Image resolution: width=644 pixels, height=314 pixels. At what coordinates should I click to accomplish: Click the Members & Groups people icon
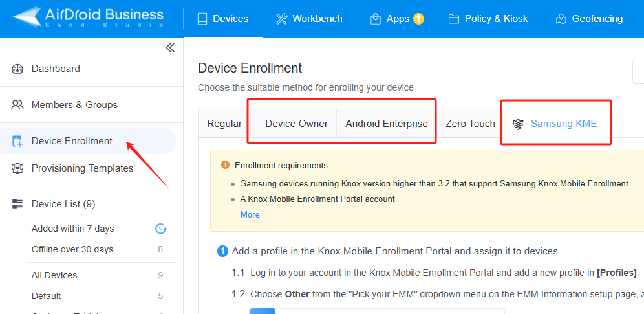[x=17, y=105]
